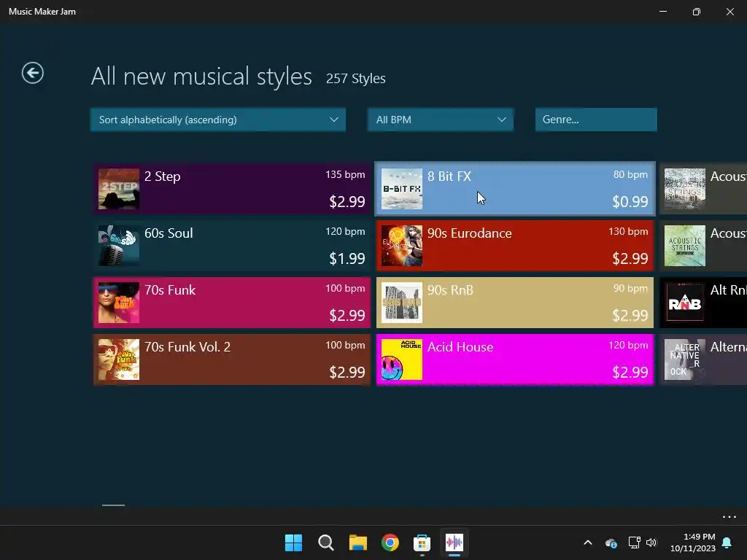Click the $2.99 price on 2 Step
The height and width of the screenshot is (560, 747).
347,202
